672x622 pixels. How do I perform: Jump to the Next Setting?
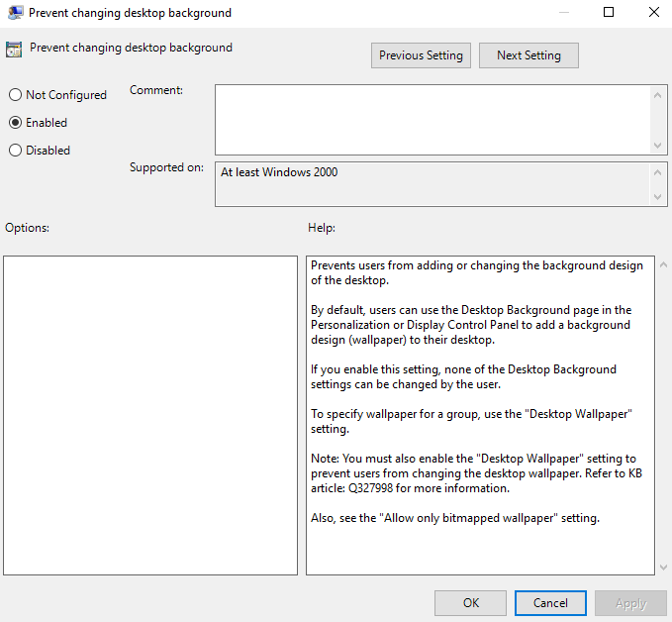[x=528, y=55]
